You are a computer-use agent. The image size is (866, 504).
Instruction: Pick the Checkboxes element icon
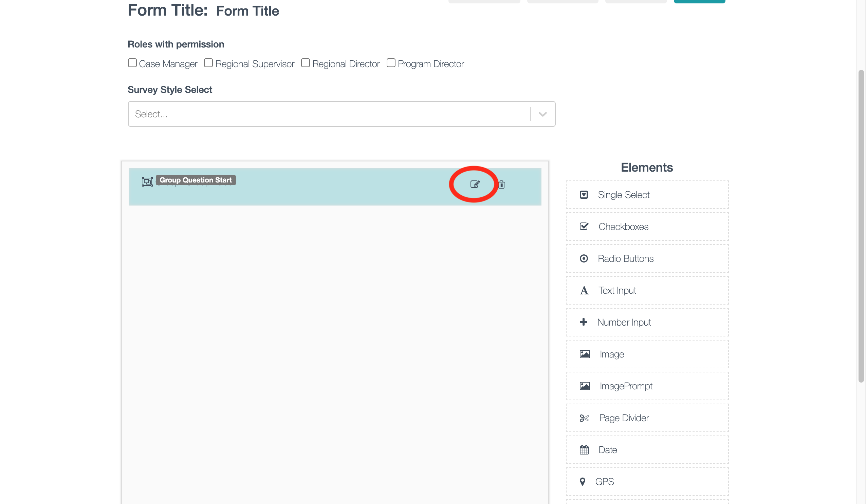click(584, 227)
